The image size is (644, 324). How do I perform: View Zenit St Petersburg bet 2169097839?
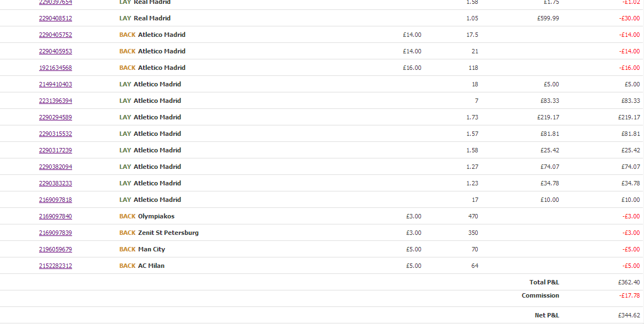tap(56, 233)
